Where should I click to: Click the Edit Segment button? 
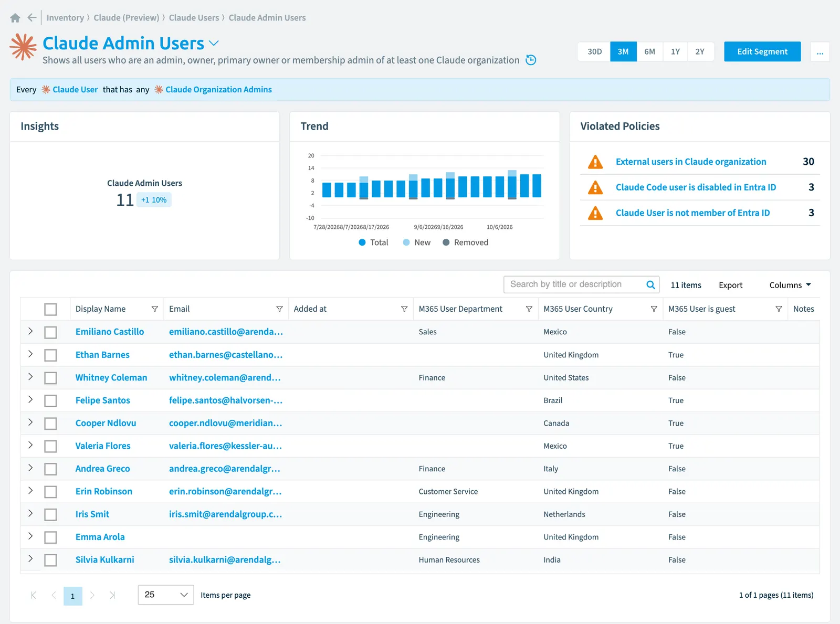[x=762, y=51]
